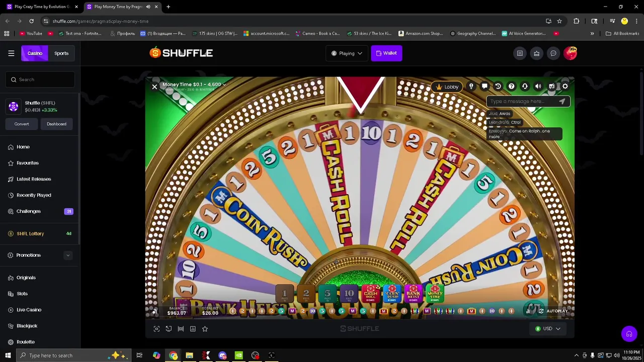
Task: Open the tips lightbulb icon in game
Action: 471,86
